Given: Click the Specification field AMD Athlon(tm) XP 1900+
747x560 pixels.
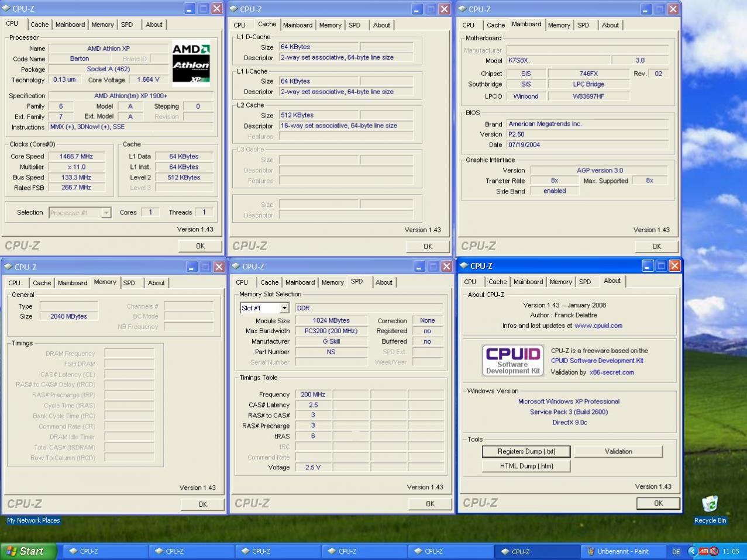Looking at the screenshot, I should [130, 96].
